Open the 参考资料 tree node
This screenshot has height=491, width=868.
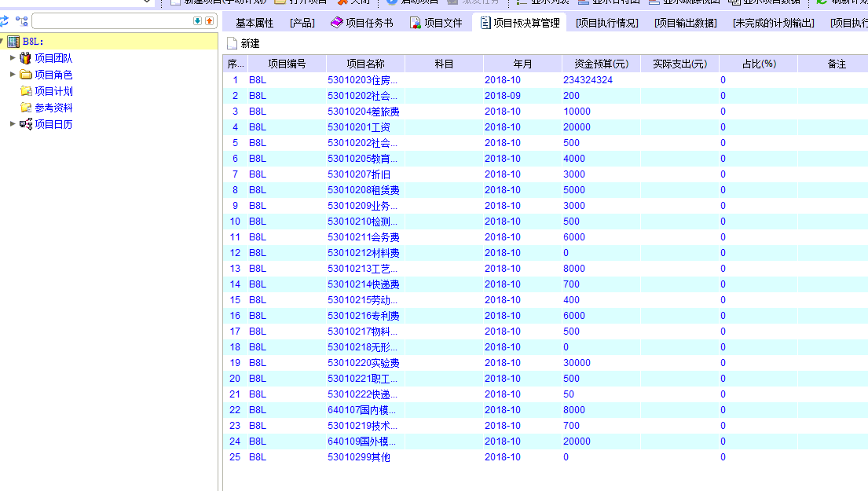[x=53, y=108]
